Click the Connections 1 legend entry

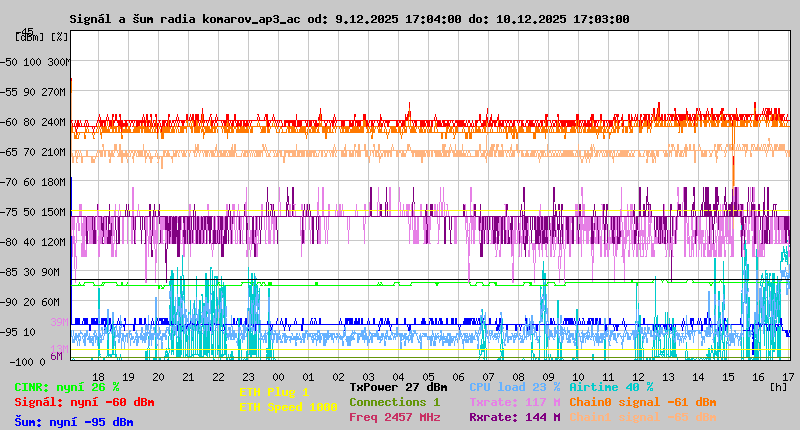point(394,402)
